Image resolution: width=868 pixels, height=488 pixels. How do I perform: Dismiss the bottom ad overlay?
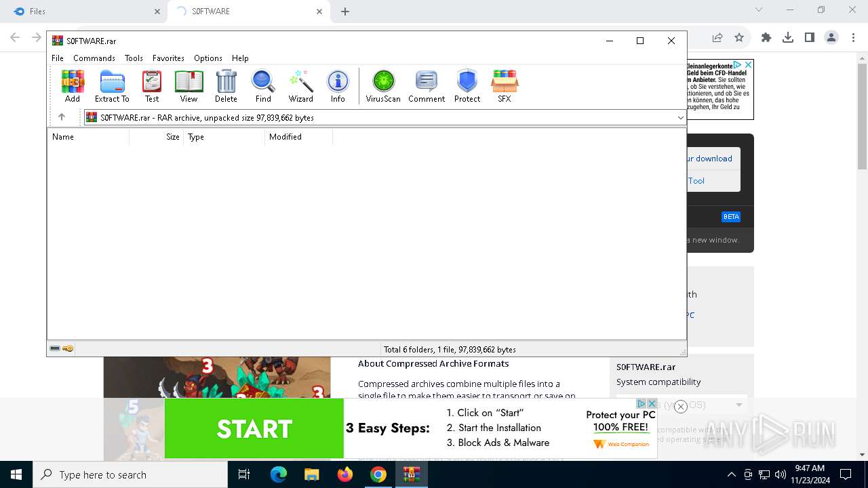[x=681, y=407]
